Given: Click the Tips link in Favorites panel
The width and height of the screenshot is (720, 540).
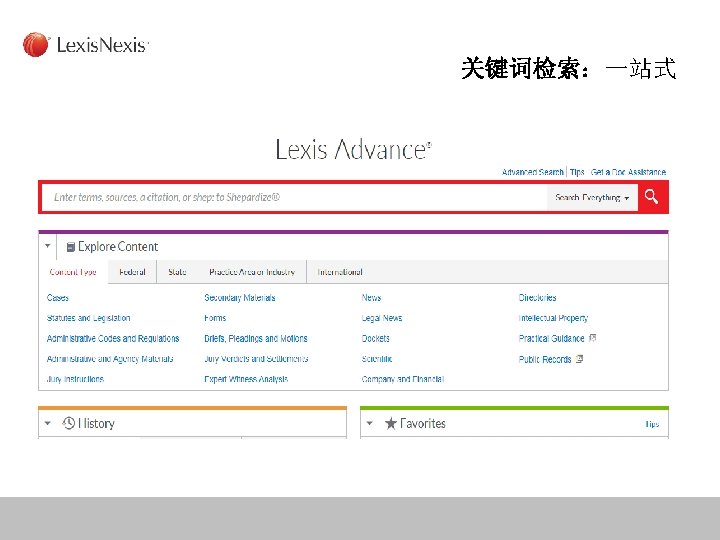Looking at the screenshot, I should [x=652, y=424].
